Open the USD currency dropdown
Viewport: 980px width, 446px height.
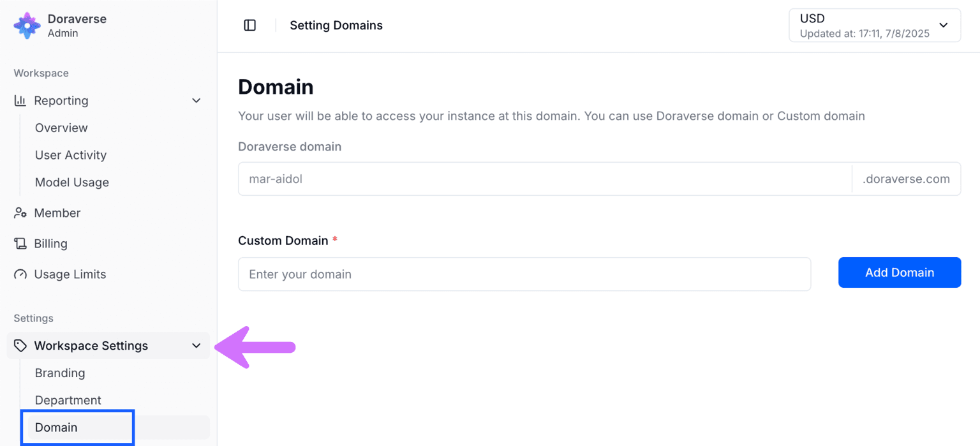coord(875,26)
